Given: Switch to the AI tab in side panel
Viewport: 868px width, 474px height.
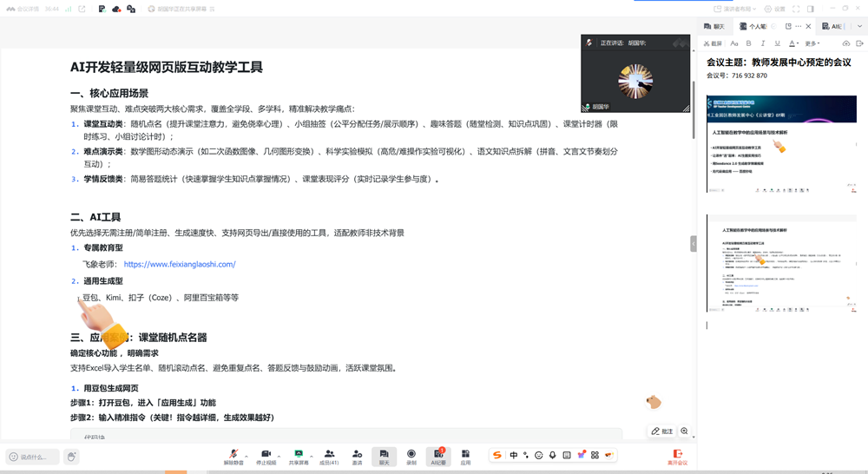Looking at the screenshot, I should tap(832, 26).
